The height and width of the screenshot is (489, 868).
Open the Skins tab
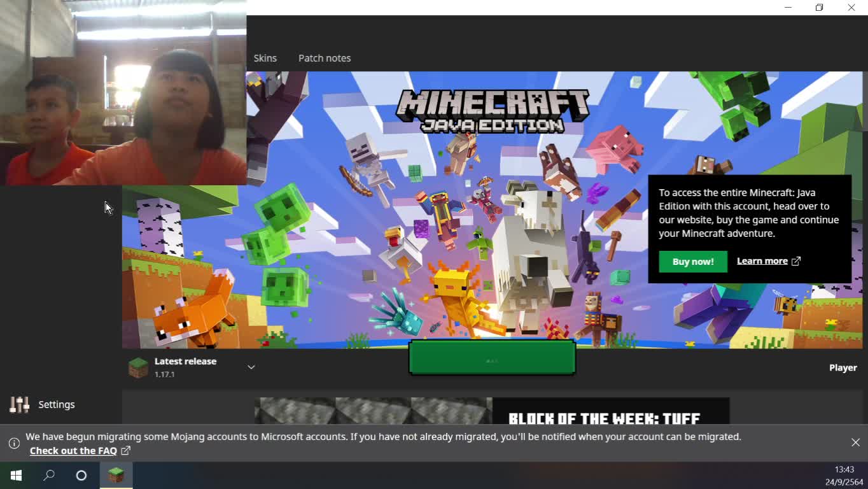[265, 58]
